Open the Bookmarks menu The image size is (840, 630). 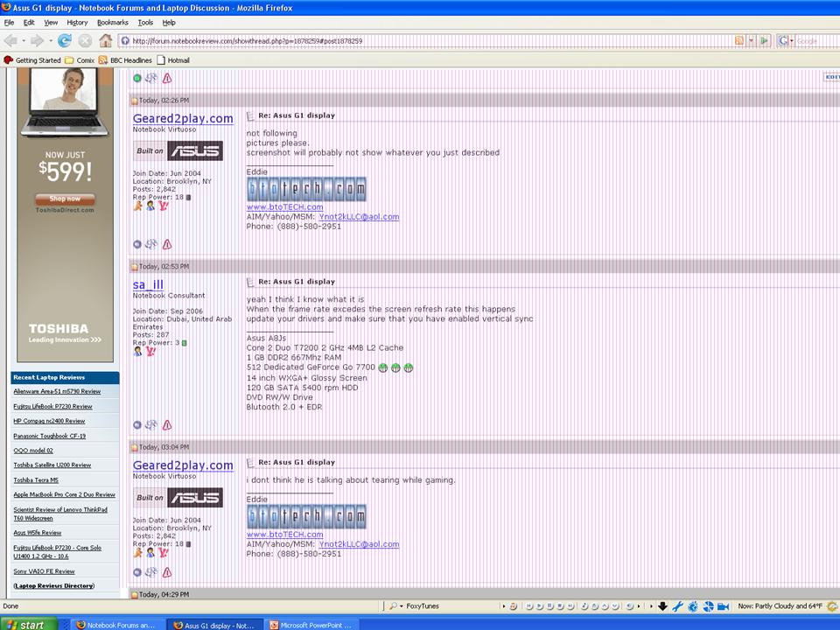click(x=113, y=23)
